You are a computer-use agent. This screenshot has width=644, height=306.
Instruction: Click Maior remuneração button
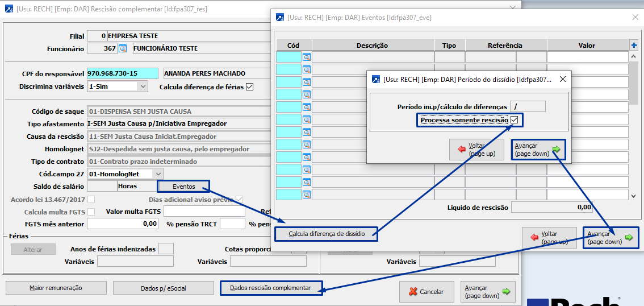pyautogui.click(x=56, y=288)
